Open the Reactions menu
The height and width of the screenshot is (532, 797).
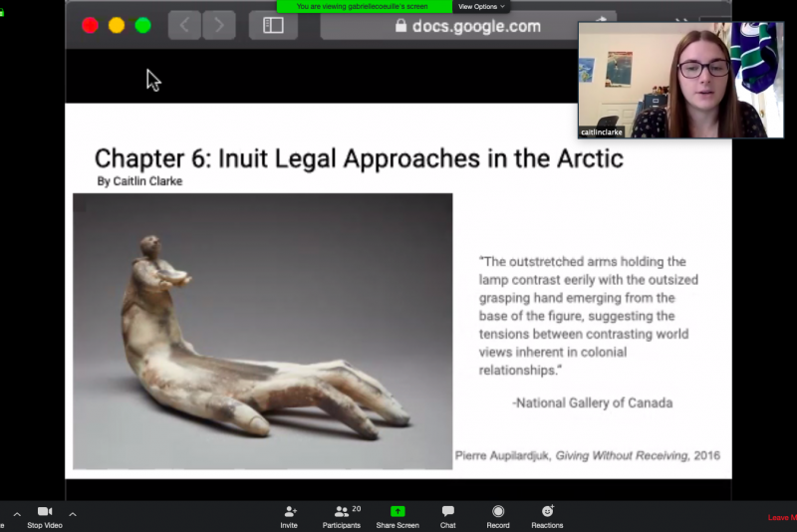coord(547,517)
